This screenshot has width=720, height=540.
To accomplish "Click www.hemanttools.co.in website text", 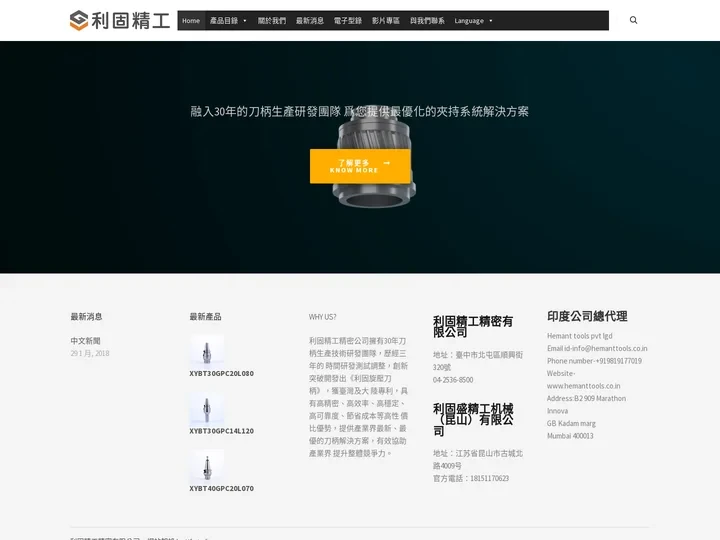I will click(583, 386).
